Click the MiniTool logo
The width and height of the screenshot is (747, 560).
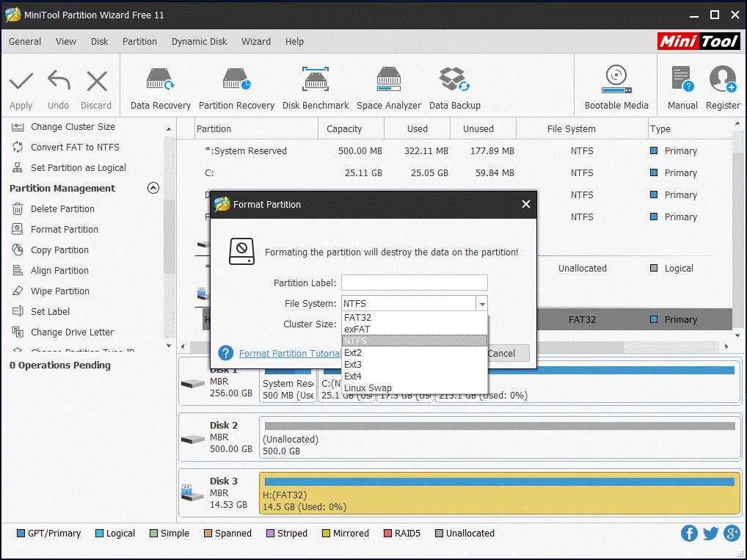click(699, 41)
